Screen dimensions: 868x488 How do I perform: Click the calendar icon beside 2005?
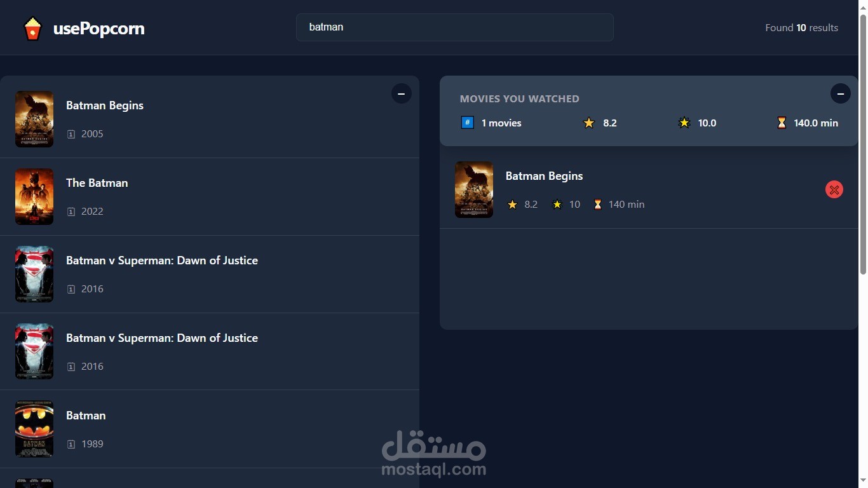coord(71,134)
